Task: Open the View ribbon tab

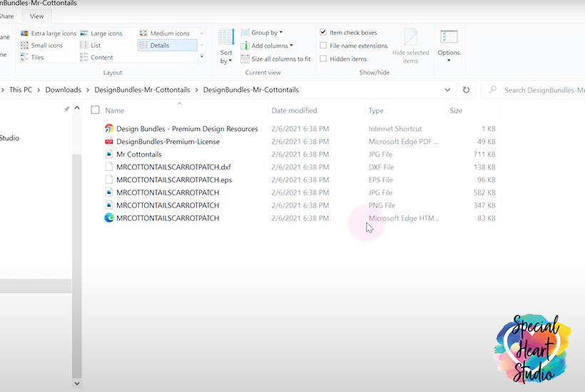Action: 36,16
